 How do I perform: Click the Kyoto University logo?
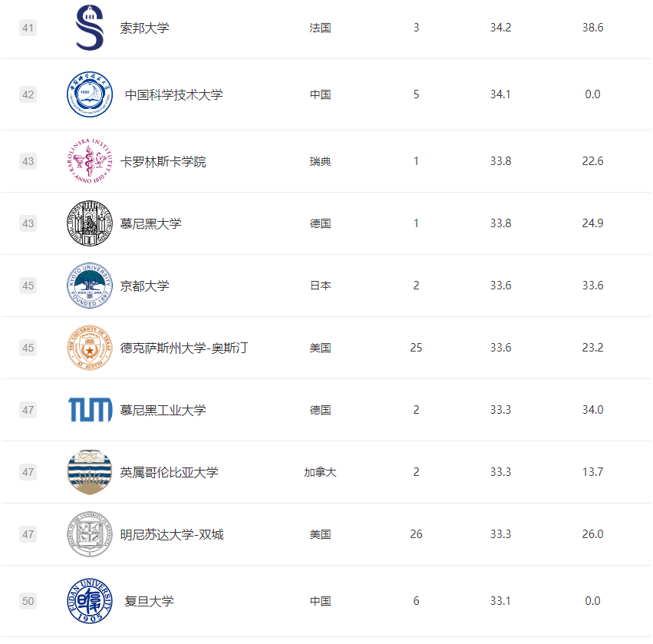tap(90, 286)
